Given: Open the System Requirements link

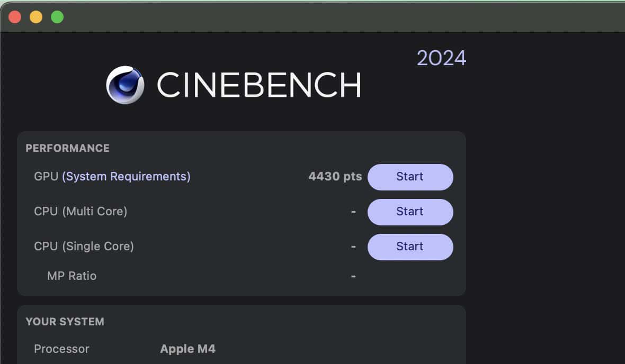Looking at the screenshot, I should (126, 177).
